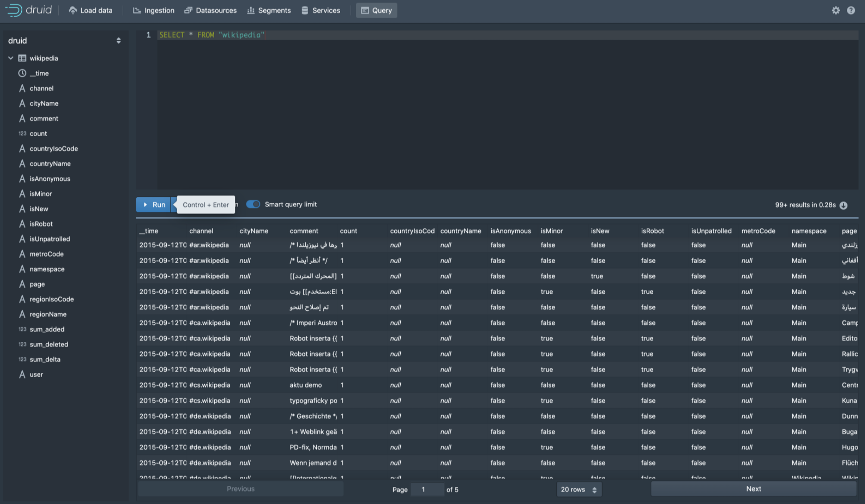865x504 pixels.
Task: Go to the Ingestion tab
Action: pos(154,10)
